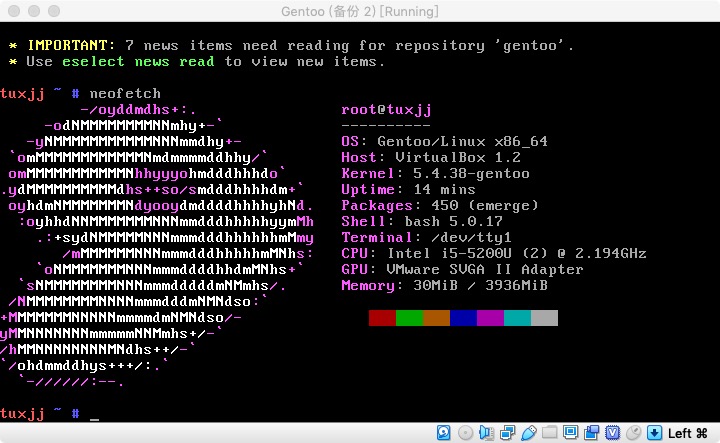Screen dimensions: 720x443
Task: Click the mouse integration status icon
Action: [634, 433]
